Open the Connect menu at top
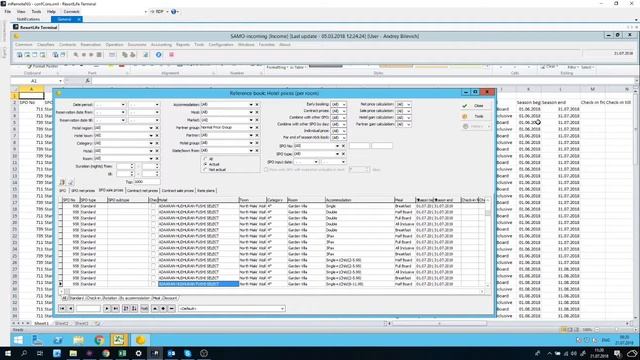This screenshot has height=360, width=640. (x=71, y=11)
